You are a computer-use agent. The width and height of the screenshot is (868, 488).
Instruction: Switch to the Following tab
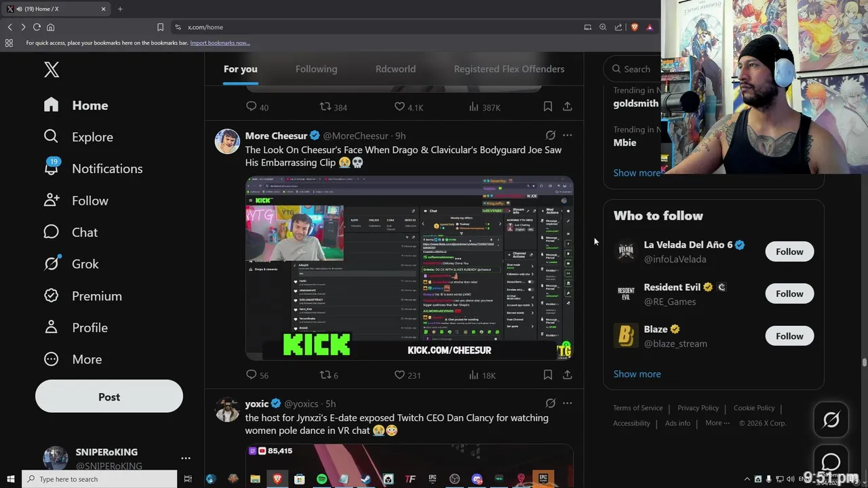point(316,69)
